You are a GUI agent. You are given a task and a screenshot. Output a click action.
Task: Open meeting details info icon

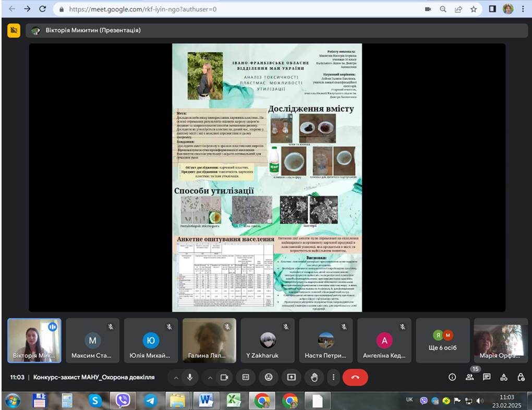coord(452,377)
